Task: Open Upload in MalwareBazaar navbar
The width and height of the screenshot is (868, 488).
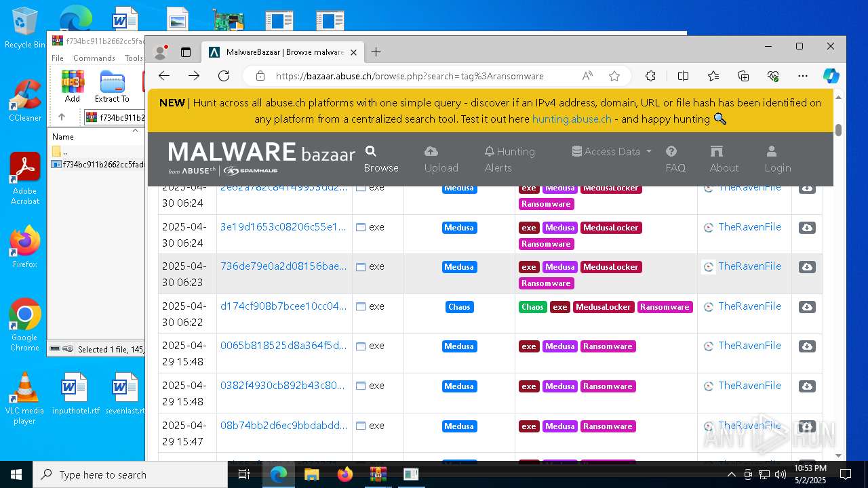Action: [441, 159]
